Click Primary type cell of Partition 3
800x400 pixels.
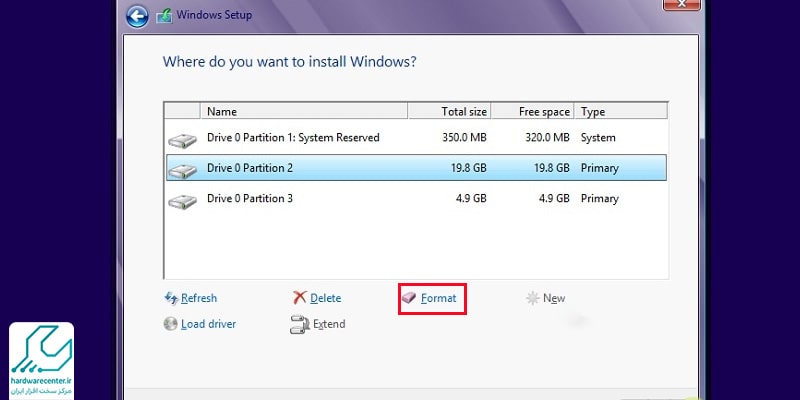click(599, 198)
